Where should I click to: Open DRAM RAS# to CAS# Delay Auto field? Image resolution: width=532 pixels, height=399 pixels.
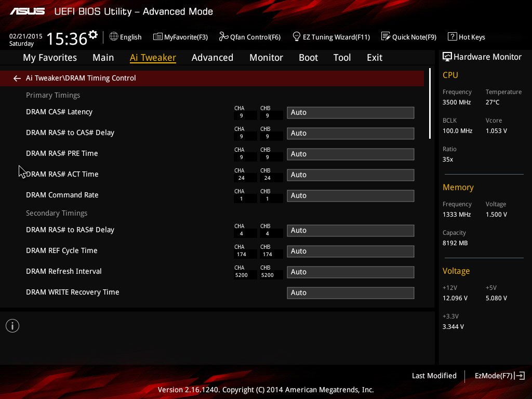coord(351,134)
